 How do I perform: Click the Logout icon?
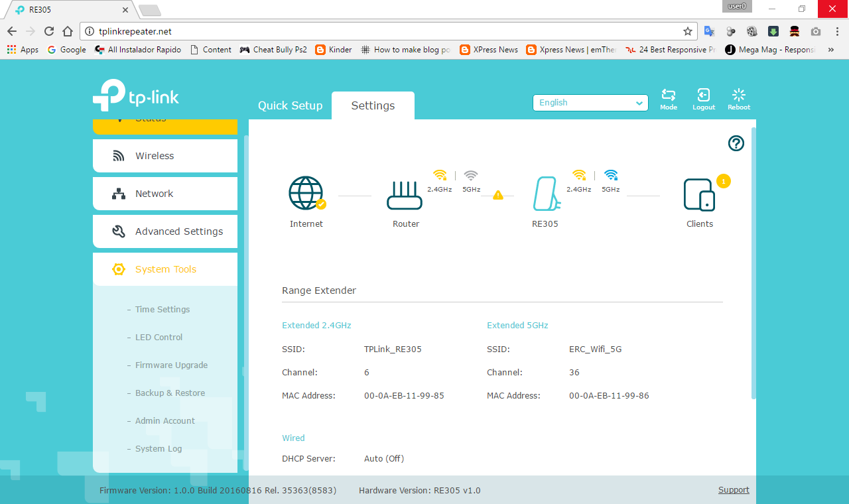pyautogui.click(x=704, y=95)
